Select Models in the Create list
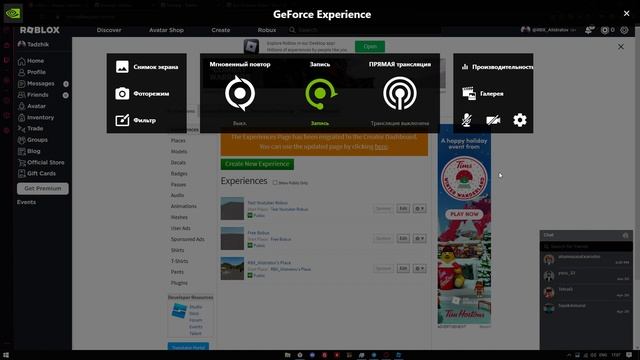This screenshot has width=640, height=360. click(x=179, y=151)
